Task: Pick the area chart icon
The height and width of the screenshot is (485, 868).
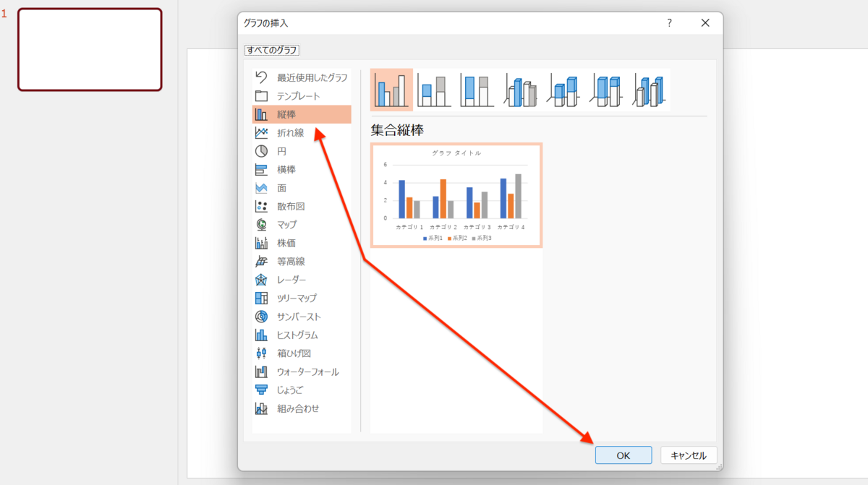Action: point(262,188)
